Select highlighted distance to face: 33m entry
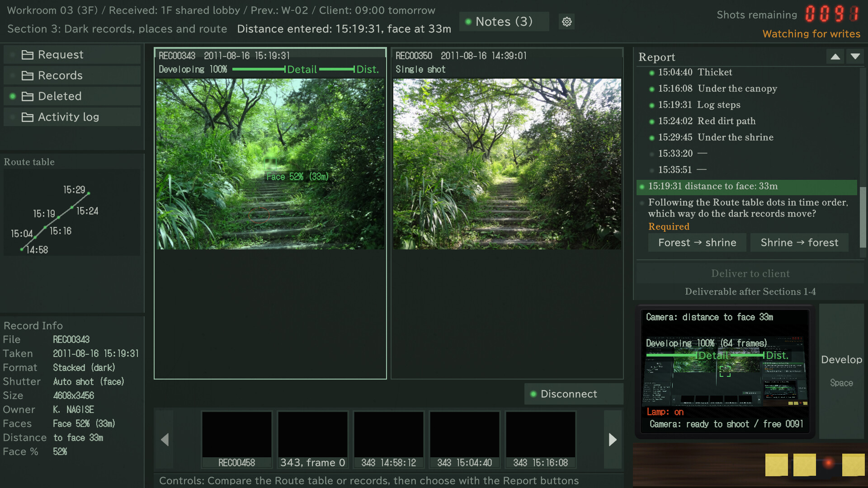The image size is (868, 488). [746, 186]
